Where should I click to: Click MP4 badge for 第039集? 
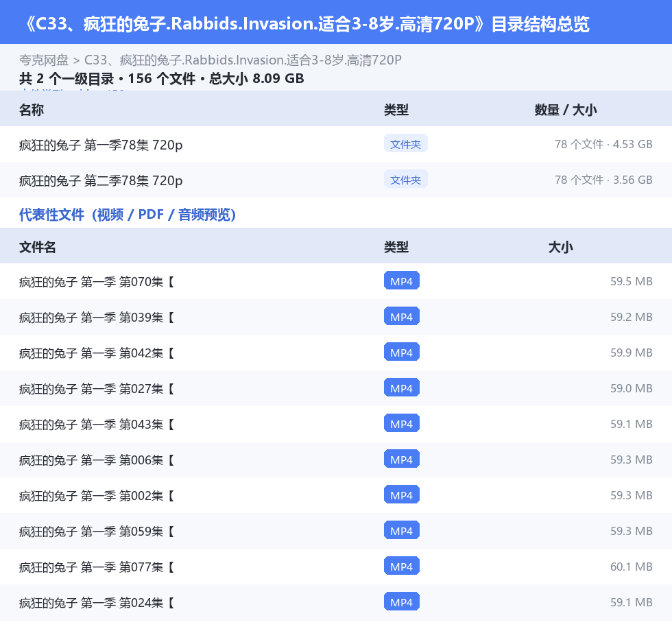point(402,316)
